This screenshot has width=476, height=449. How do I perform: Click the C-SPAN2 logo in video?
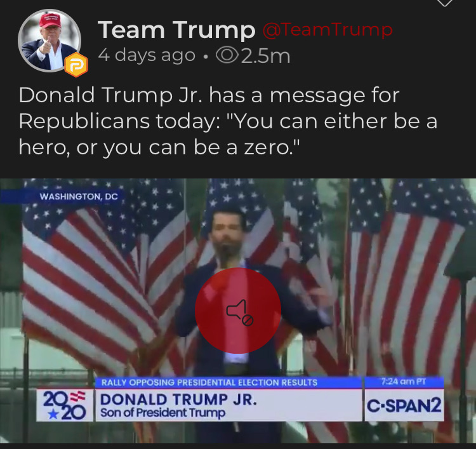coord(404,405)
